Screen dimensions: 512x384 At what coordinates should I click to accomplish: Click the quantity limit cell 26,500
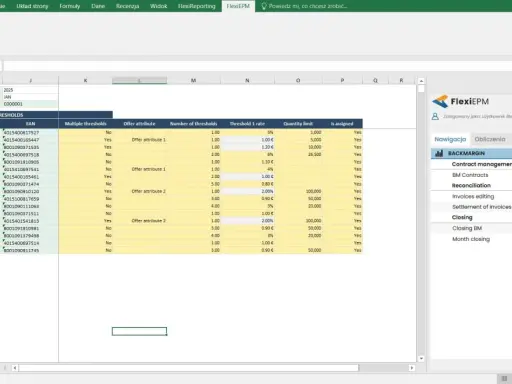[x=298, y=155]
